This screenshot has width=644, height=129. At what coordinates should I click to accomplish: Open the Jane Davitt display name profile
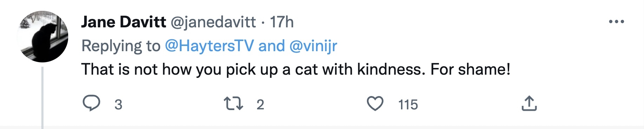[x=124, y=22]
